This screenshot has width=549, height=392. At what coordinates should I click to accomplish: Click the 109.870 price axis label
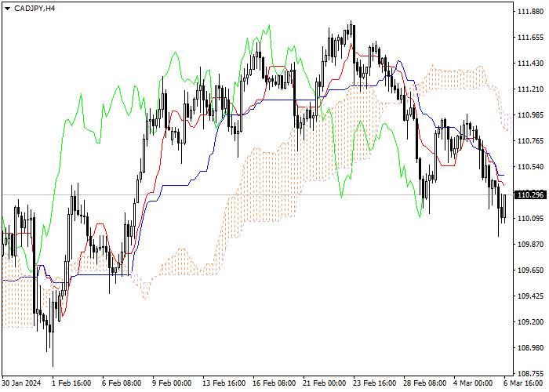[530, 245]
